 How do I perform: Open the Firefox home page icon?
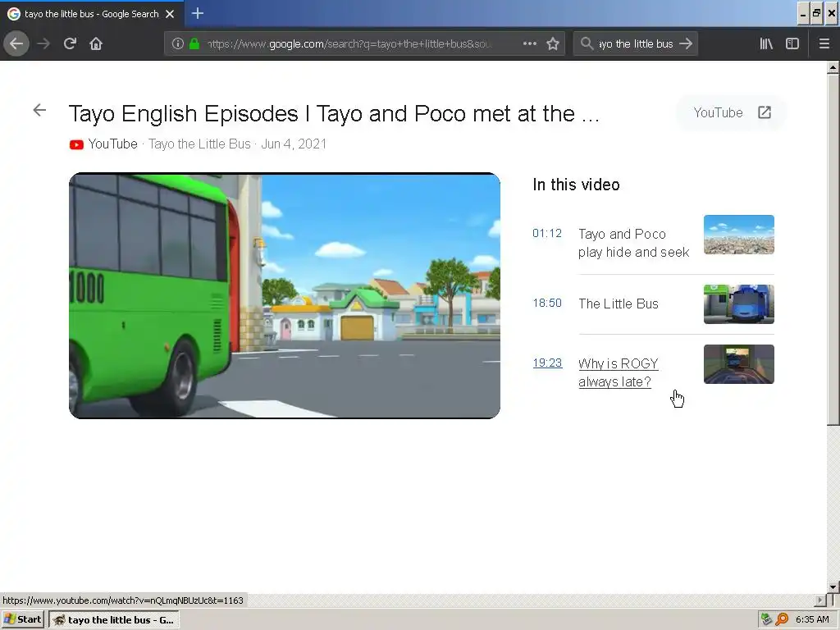[x=96, y=43]
